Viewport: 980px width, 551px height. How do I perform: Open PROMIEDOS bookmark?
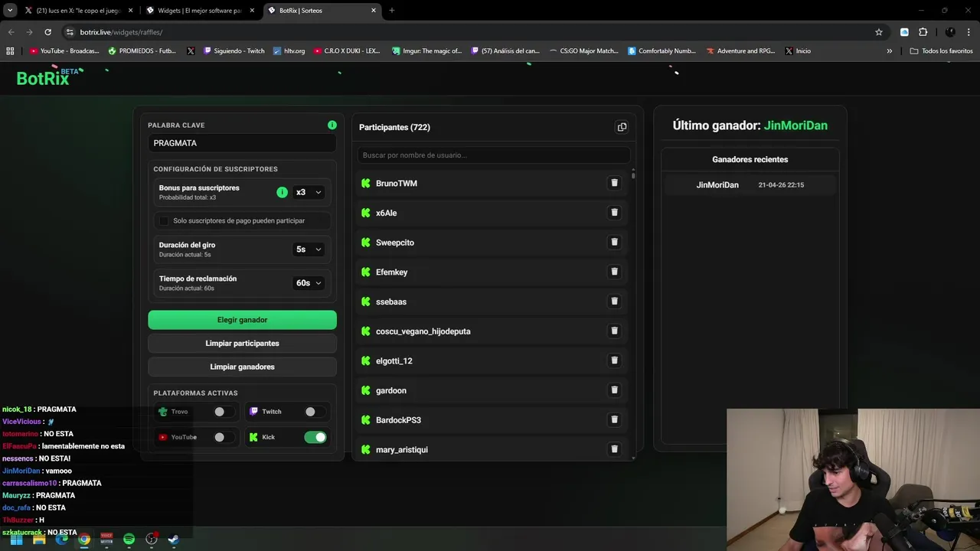(142, 51)
